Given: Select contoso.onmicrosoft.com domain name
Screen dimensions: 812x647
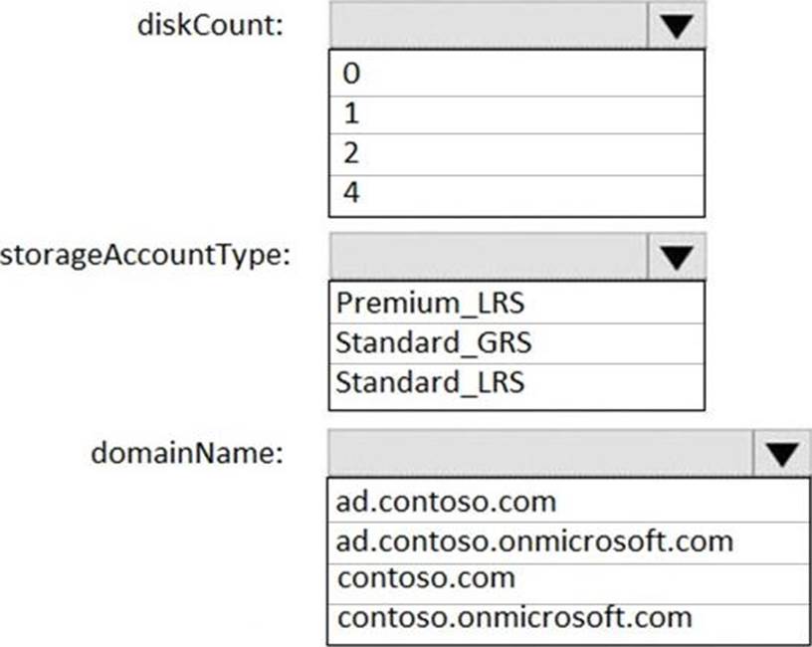Looking at the screenshot, I should [x=568, y=617].
